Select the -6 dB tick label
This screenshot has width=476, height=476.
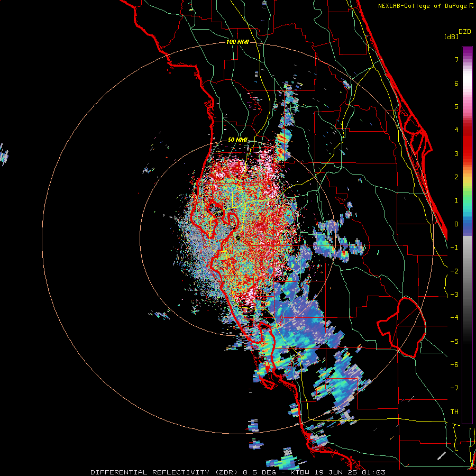point(454,365)
